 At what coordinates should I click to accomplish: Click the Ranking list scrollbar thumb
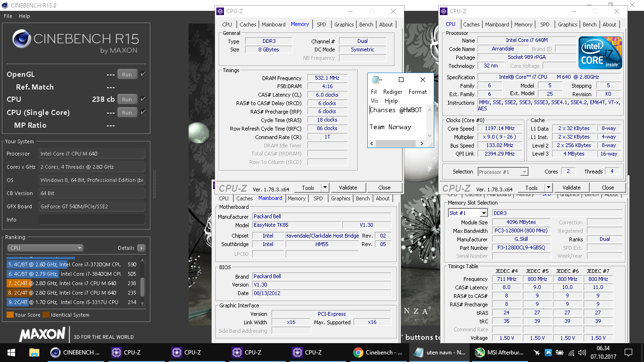point(143,287)
